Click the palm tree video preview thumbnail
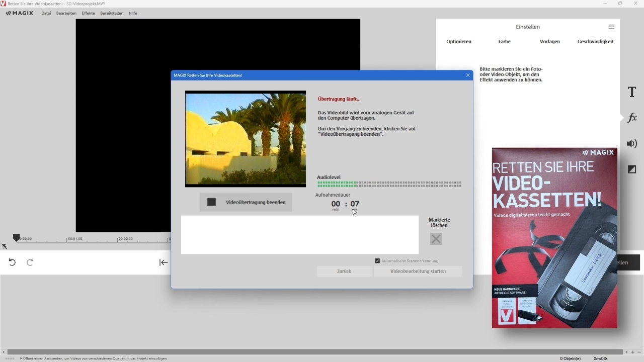 coord(246,139)
